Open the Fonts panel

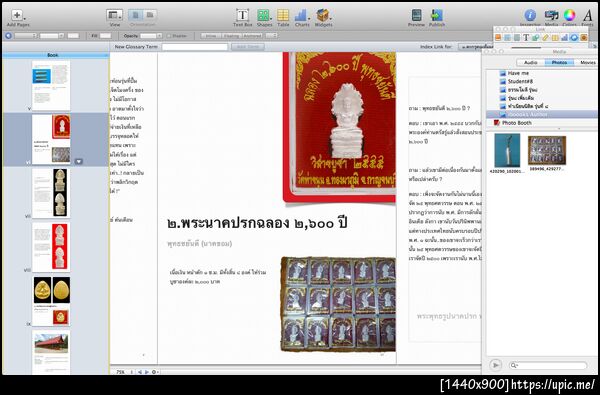[x=588, y=15]
